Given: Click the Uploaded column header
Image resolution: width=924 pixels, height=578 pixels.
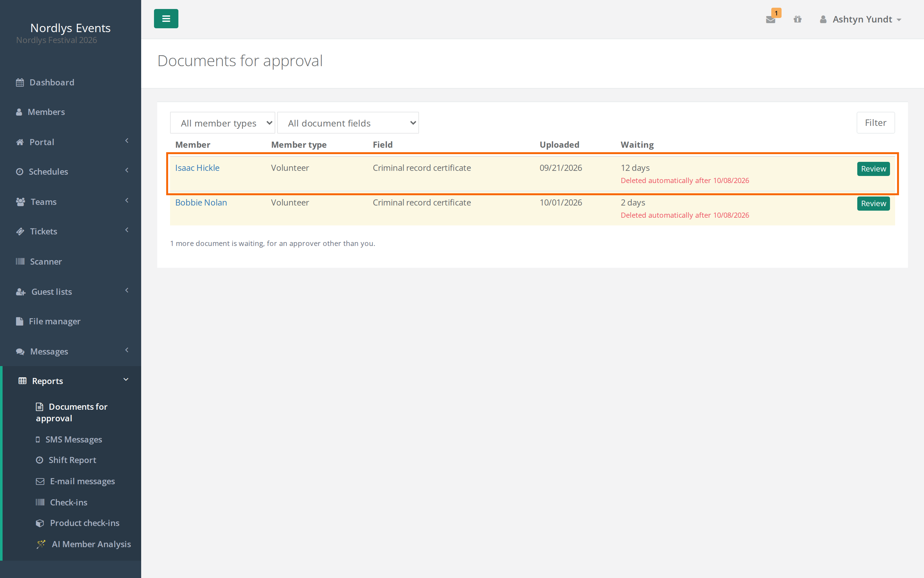Looking at the screenshot, I should pos(559,144).
